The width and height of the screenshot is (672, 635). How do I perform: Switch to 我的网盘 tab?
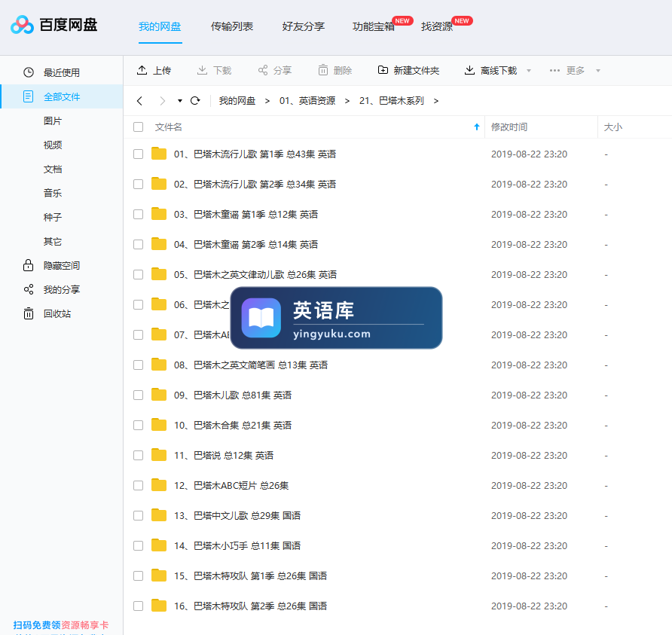[x=160, y=26]
